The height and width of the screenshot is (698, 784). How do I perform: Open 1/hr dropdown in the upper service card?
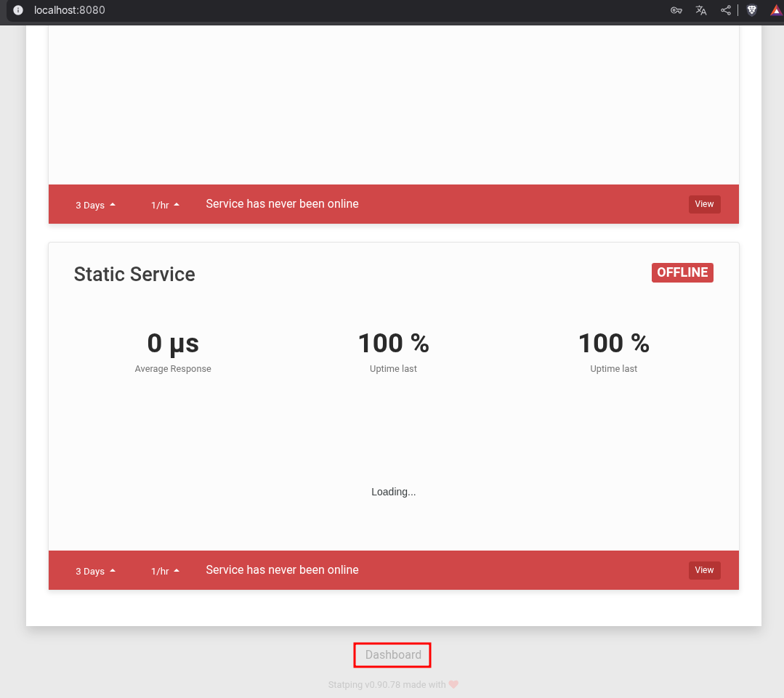[165, 205]
